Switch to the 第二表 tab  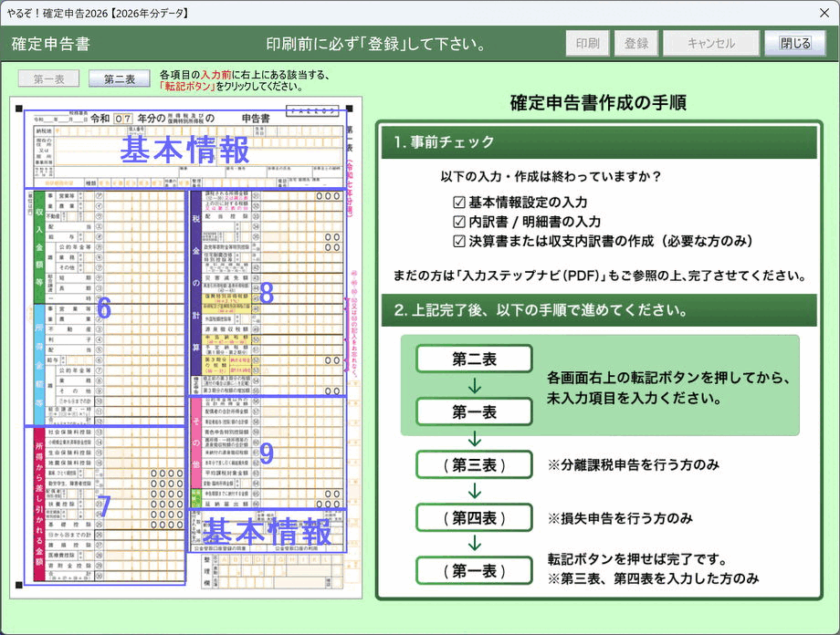(x=119, y=78)
